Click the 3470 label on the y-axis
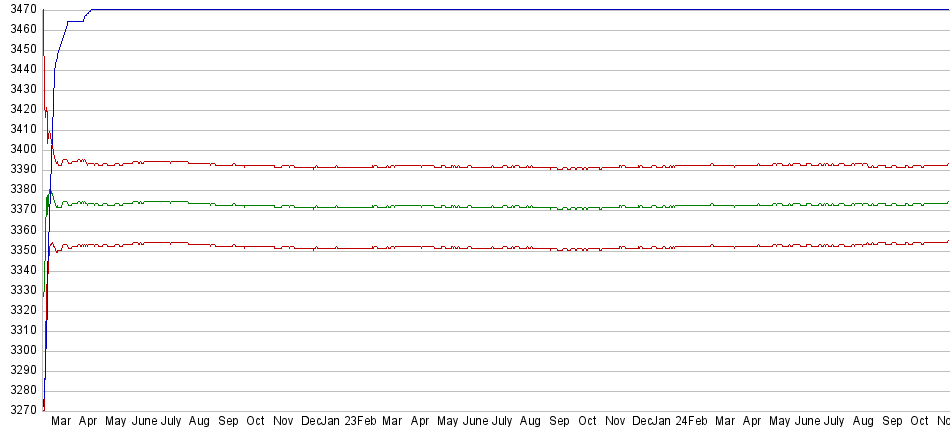This screenshot has width=950, height=435. tap(20, 9)
